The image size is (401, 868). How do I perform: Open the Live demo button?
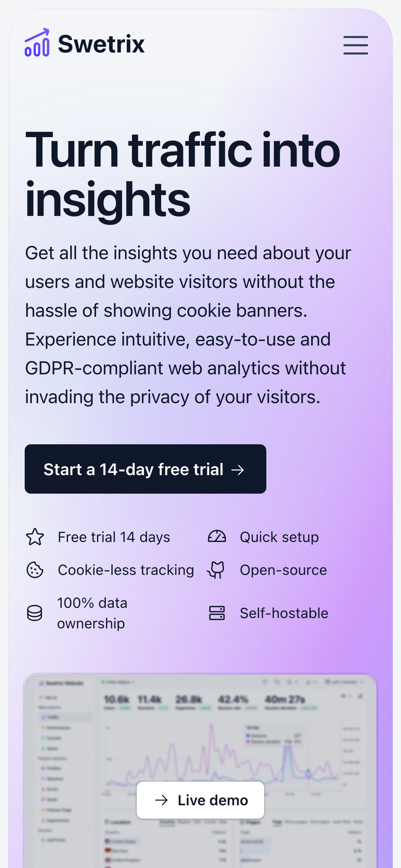tap(200, 800)
